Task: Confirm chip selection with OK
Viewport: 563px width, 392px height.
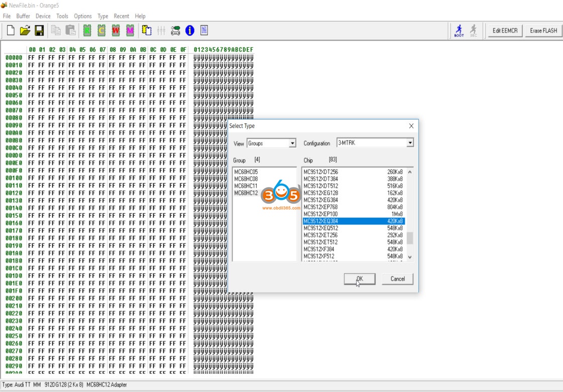Action: (360, 279)
